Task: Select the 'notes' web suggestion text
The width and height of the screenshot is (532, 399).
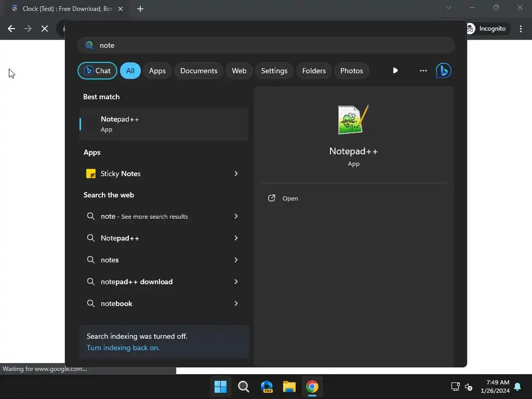Action: [110, 260]
